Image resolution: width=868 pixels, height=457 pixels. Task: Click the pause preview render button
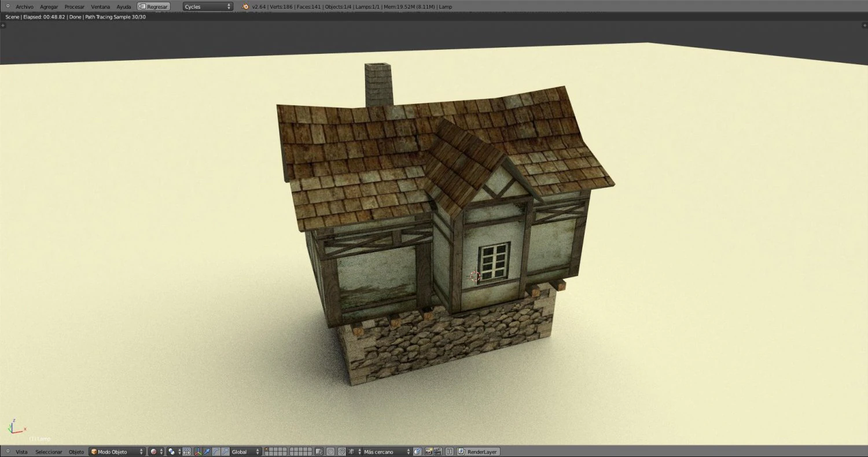[x=450, y=452]
